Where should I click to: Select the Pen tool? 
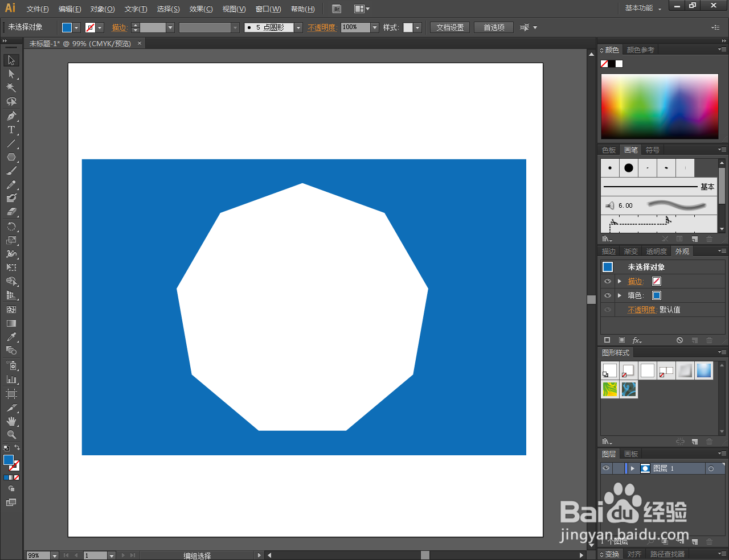click(x=11, y=116)
